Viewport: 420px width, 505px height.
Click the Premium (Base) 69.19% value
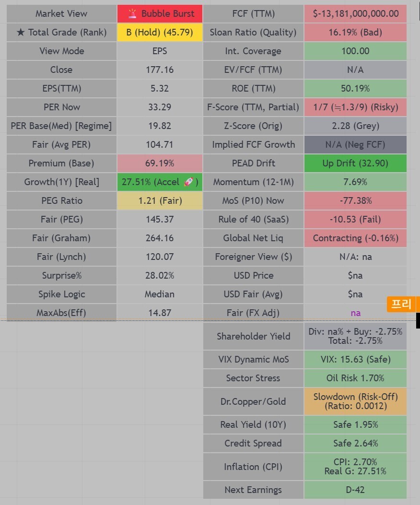[x=160, y=163]
